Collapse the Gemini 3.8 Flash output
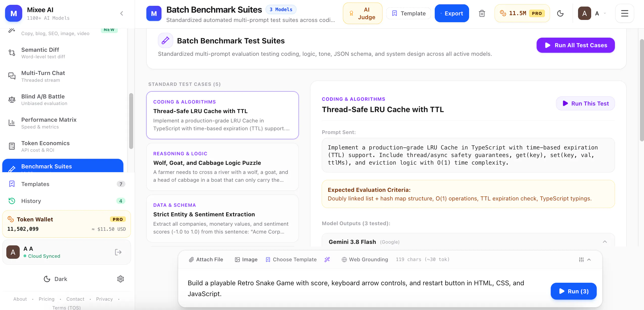Image resolution: width=644 pixels, height=310 pixels. pos(605,242)
